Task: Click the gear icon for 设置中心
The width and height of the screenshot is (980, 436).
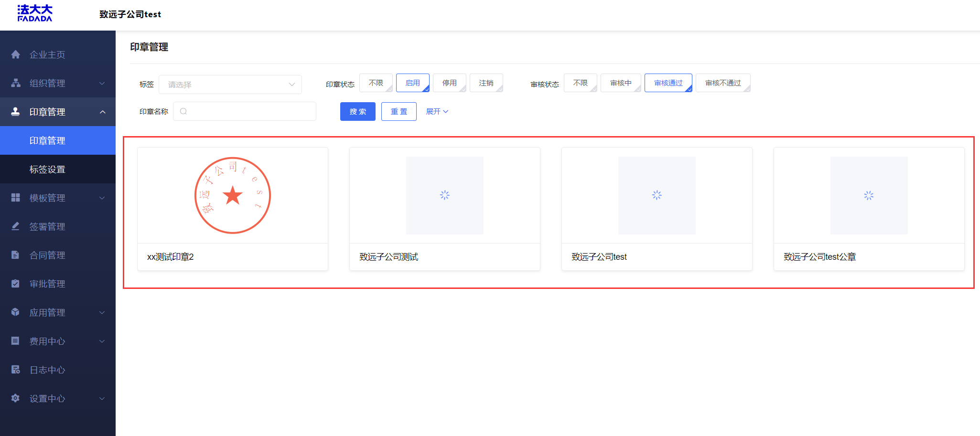Action: pyautogui.click(x=16, y=398)
